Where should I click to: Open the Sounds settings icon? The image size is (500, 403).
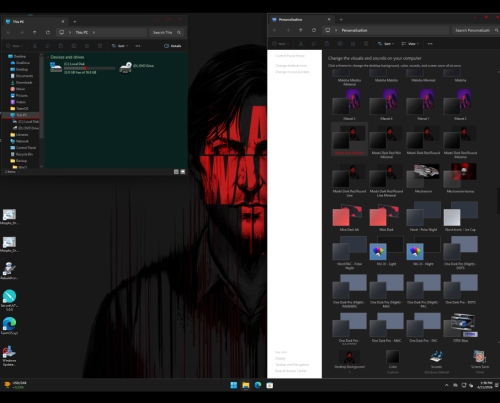point(436,357)
